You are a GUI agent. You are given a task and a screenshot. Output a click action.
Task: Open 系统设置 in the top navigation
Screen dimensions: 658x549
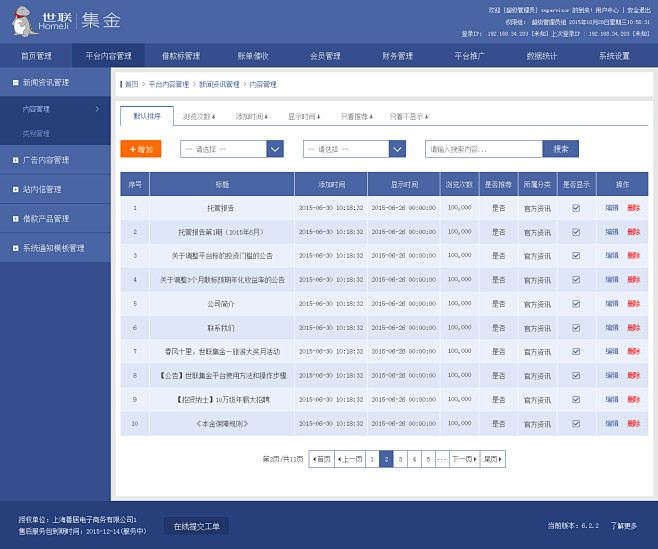pyautogui.click(x=614, y=55)
